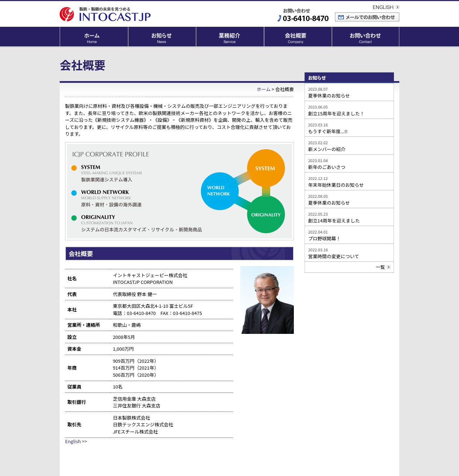Screen dimensions: 459x476
Task: Click 日鉄テックスエンジ株式会社 client text
Action: pos(143,425)
